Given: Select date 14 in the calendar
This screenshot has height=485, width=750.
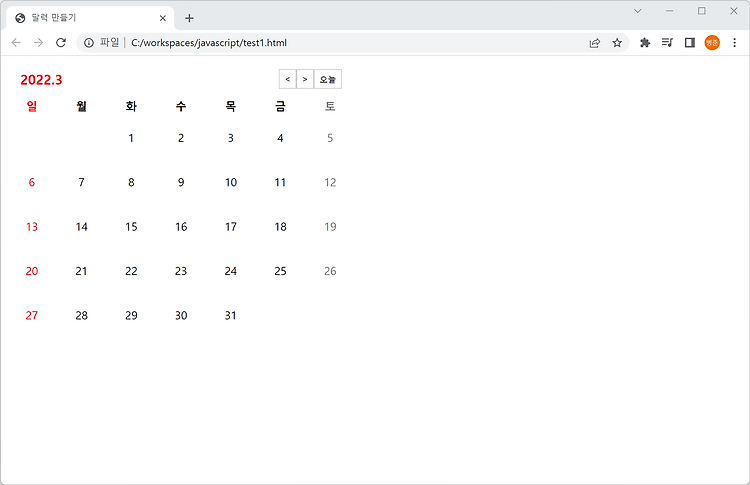Looking at the screenshot, I should pyautogui.click(x=81, y=227).
